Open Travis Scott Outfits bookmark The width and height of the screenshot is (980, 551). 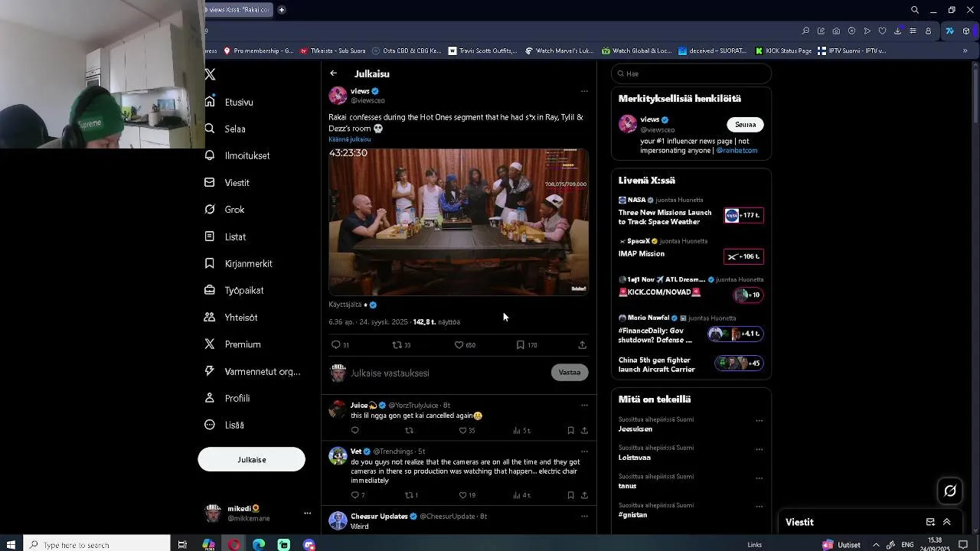coord(483,51)
